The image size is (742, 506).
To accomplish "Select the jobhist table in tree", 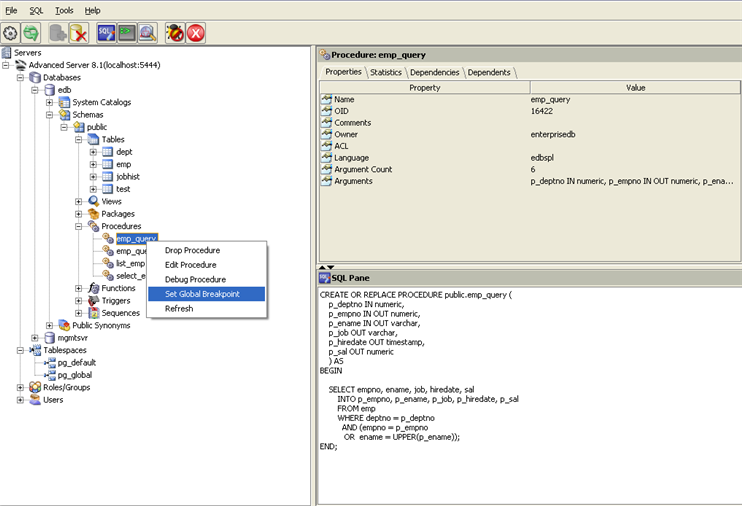I will (x=127, y=176).
